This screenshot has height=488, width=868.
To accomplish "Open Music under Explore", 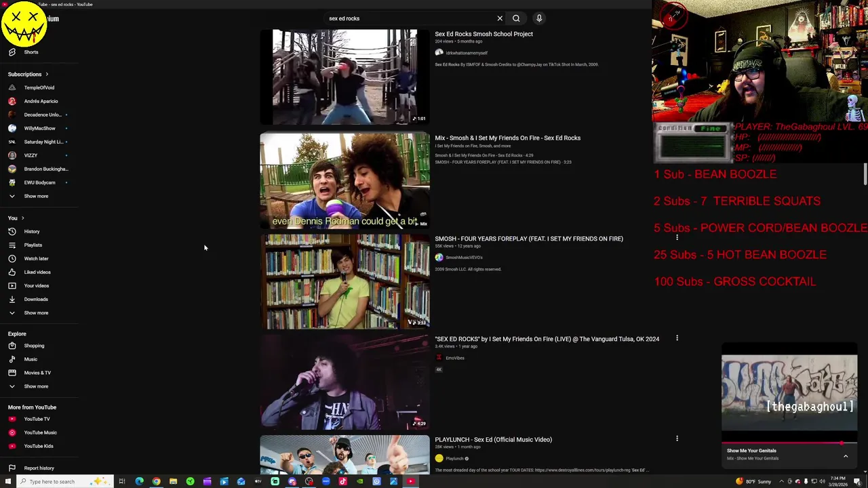I will click(31, 359).
